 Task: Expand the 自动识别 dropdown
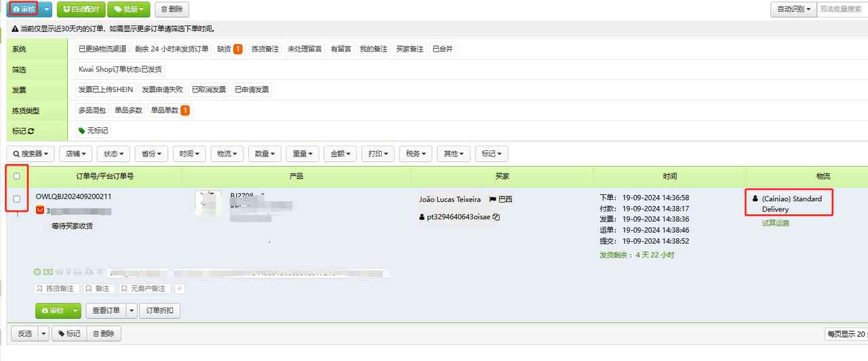point(793,9)
